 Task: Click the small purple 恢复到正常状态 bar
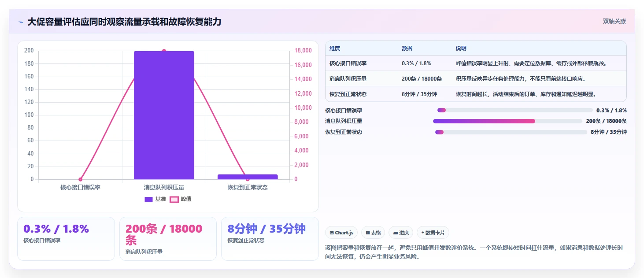pos(248,177)
